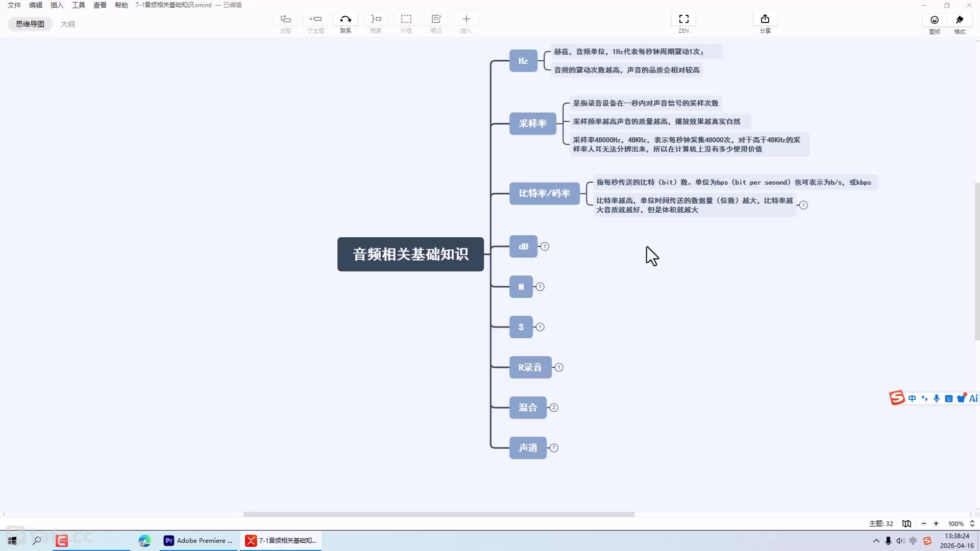Click the Sogou input method S logo
Viewport: 980px width, 551px height.
pyautogui.click(x=897, y=398)
